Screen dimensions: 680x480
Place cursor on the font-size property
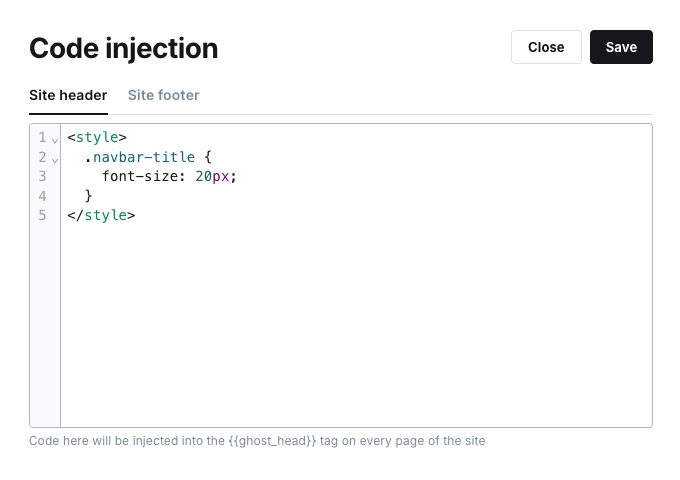143,176
